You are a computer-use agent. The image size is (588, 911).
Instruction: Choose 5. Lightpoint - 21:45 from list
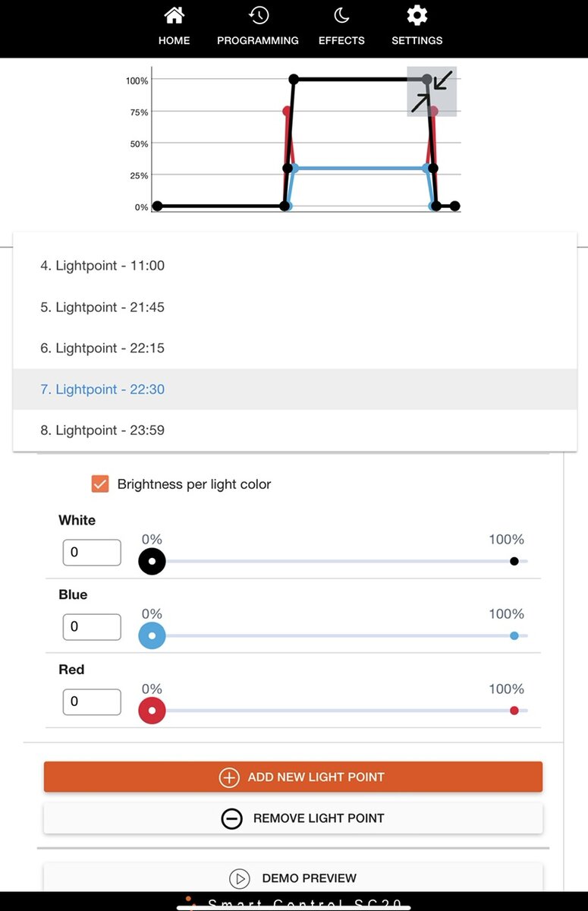[x=102, y=307]
